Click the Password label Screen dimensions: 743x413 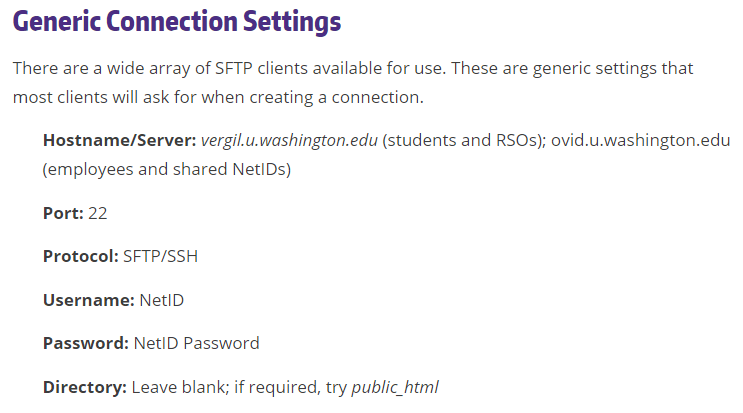tap(86, 343)
